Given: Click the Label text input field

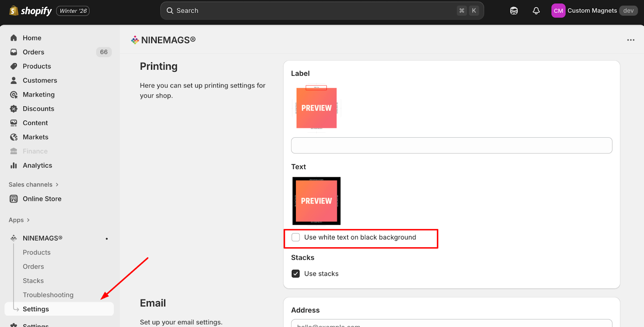Looking at the screenshot, I should 452,145.
